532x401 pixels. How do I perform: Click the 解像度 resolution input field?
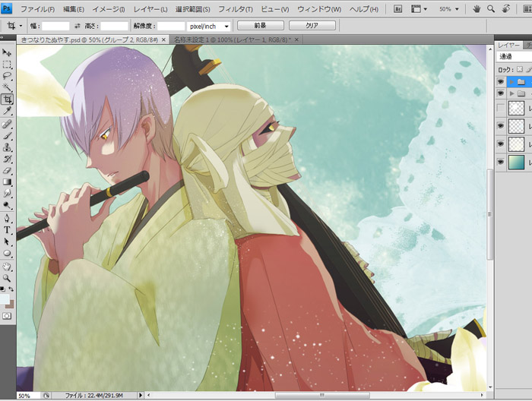[x=171, y=26]
